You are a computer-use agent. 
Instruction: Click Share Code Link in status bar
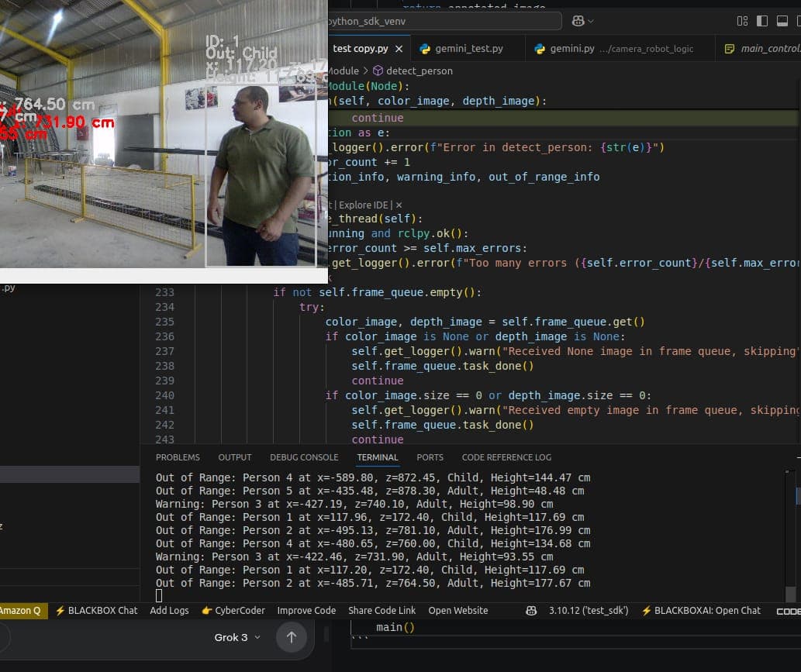point(382,611)
